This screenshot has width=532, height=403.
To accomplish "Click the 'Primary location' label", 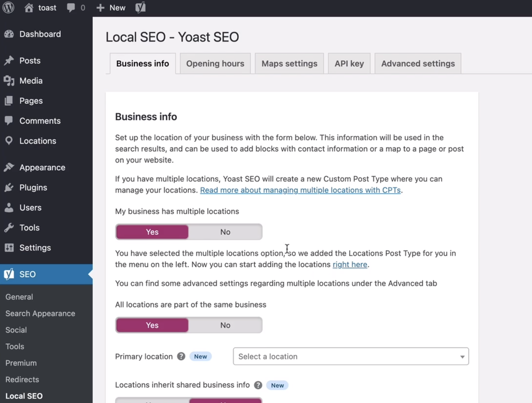I will click(144, 356).
